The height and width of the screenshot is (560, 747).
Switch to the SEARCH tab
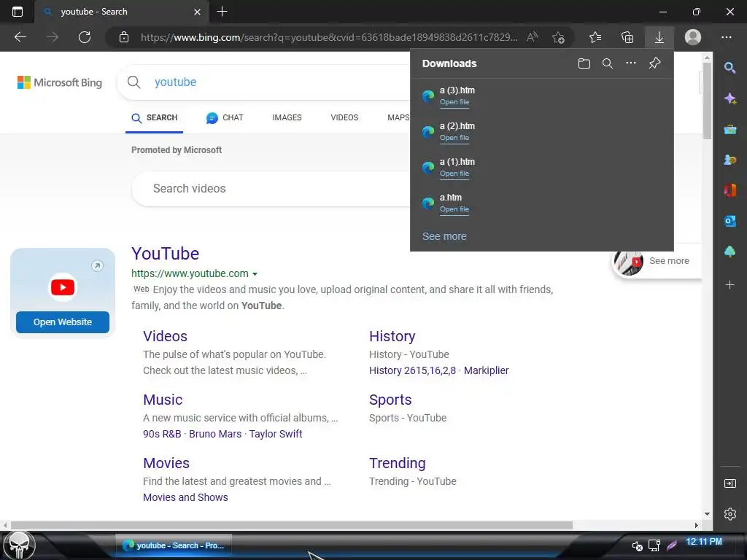point(155,117)
